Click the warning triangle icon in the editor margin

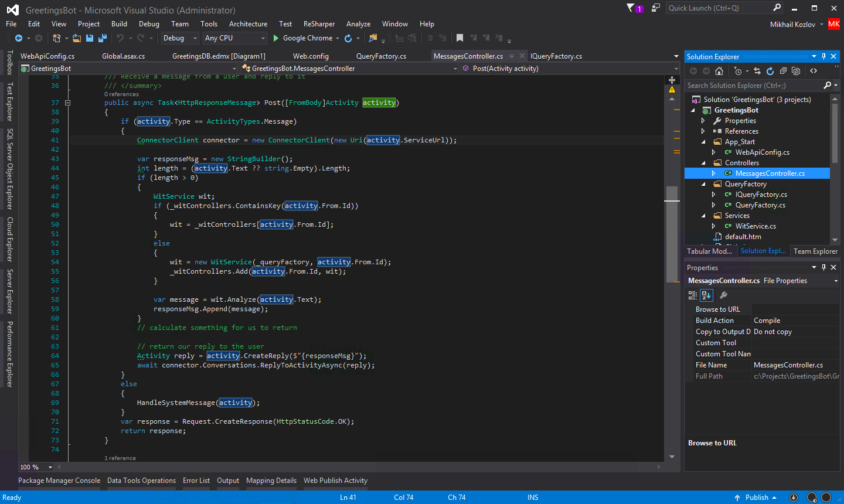pos(672,90)
